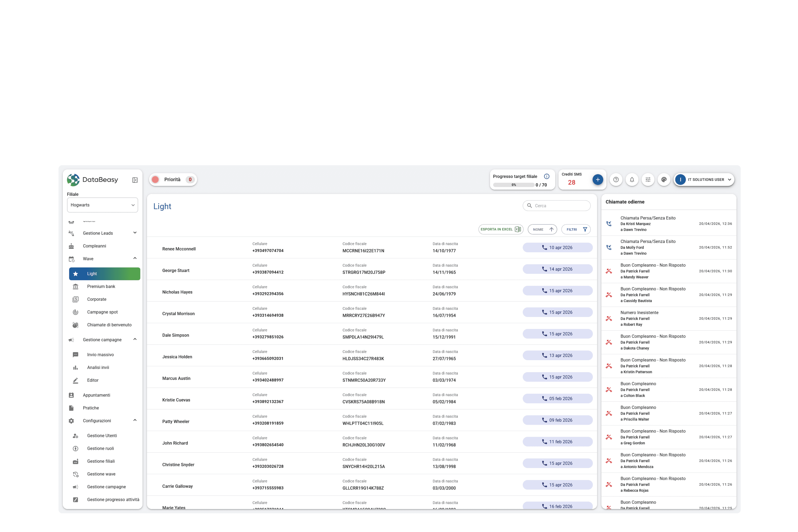
Task: Click the add SMS credits plus button
Action: pos(598,179)
